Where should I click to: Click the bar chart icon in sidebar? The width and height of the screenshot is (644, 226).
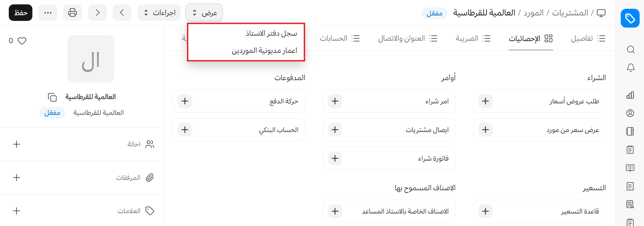point(630,95)
